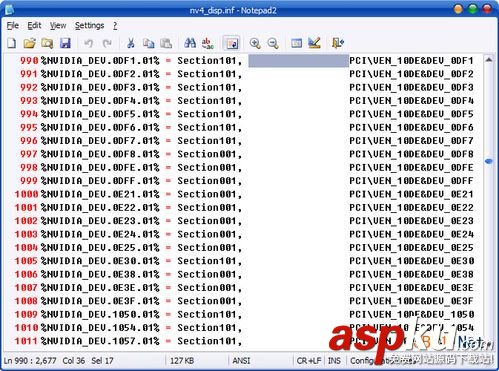
Task: Open a file with the folder icon
Action: click(x=30, y=43)
